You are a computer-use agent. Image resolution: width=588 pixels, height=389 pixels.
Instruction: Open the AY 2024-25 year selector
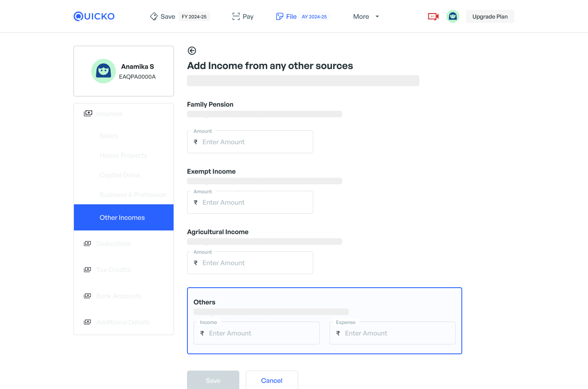click(314, 17)
